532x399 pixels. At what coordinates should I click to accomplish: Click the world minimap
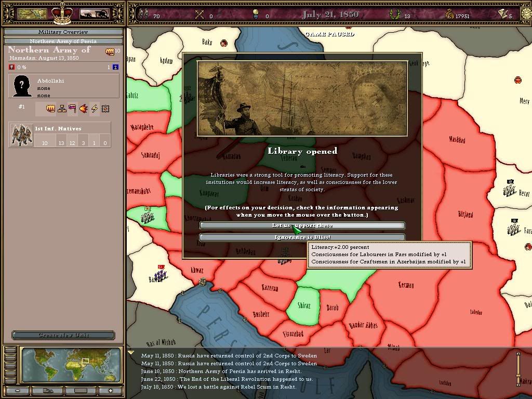point(71,365)
